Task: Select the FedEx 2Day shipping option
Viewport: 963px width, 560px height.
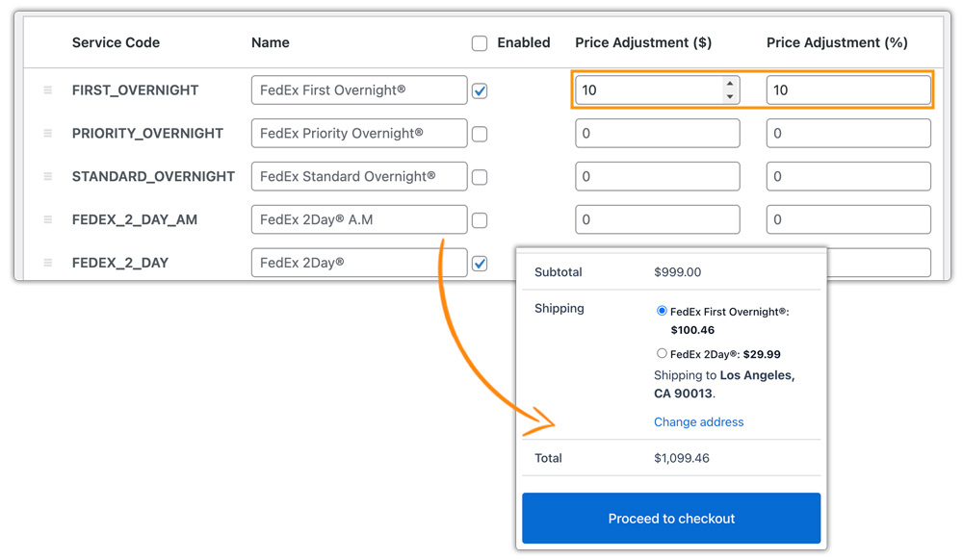Action: point(662,353)
